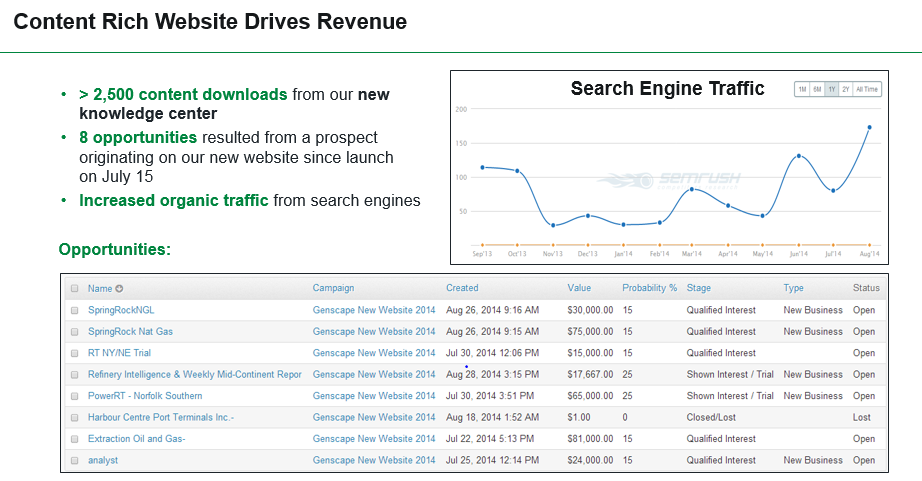Screen dimensions: 922x481
Task: Open Harbour Centre Port Terminals Inc. opportunity
Action: 161,417
